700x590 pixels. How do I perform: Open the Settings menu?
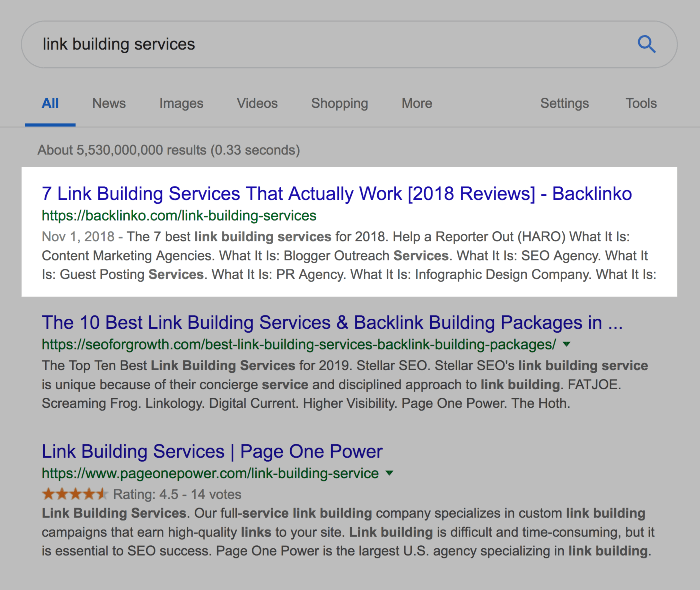point(564,103)
